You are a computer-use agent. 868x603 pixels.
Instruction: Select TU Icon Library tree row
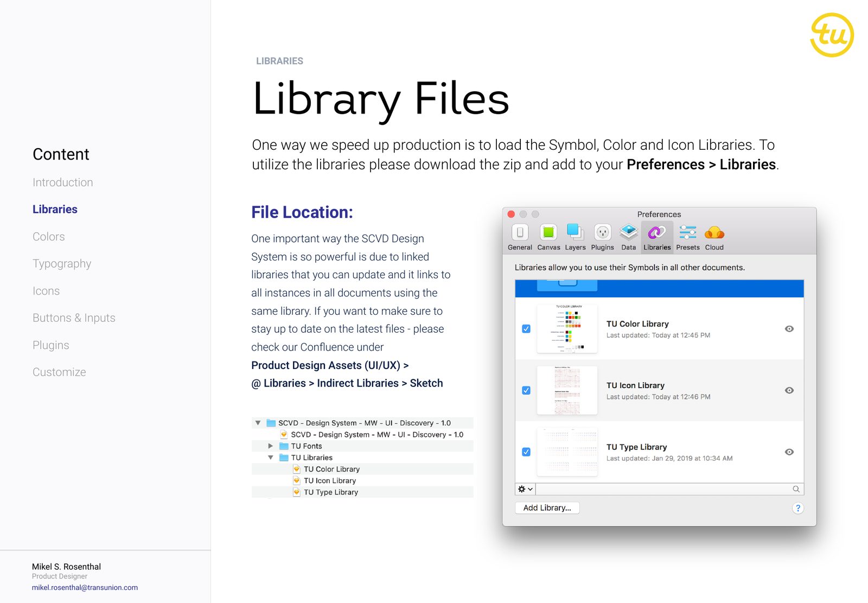tap(362, 480)
